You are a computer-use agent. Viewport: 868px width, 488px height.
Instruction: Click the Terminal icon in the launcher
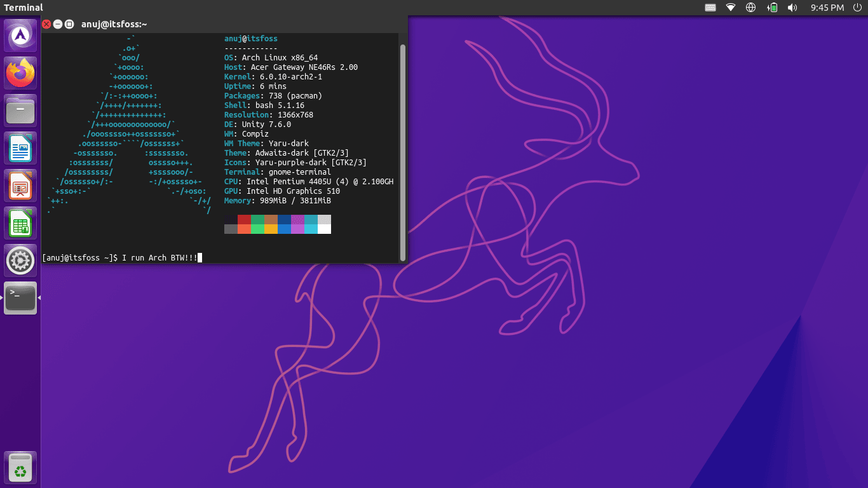(20, 298)
